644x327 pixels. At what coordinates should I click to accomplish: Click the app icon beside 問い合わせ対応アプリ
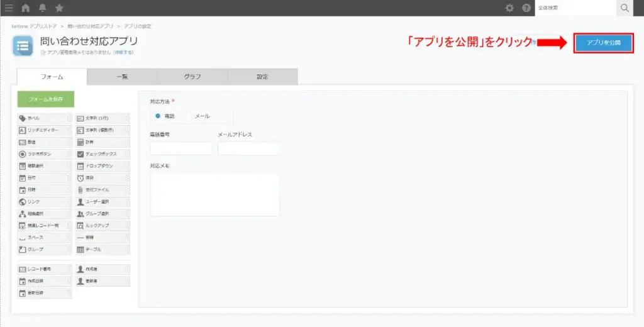pyautogui.click(x=23, y=46)
